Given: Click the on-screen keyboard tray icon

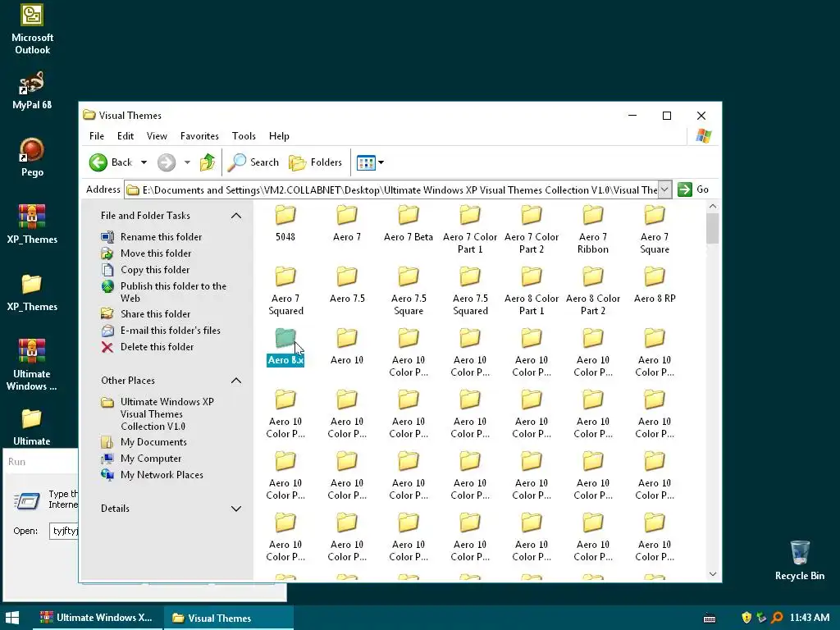Looking at the screenshot, I should coord(710,619).
